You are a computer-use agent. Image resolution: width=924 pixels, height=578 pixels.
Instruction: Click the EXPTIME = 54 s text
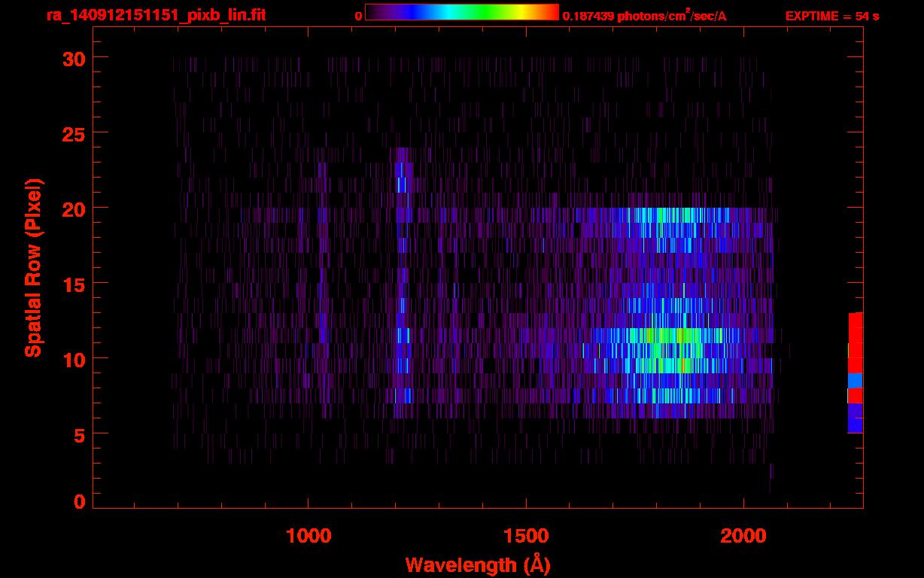pyautogui.click(x=832, y=16)
